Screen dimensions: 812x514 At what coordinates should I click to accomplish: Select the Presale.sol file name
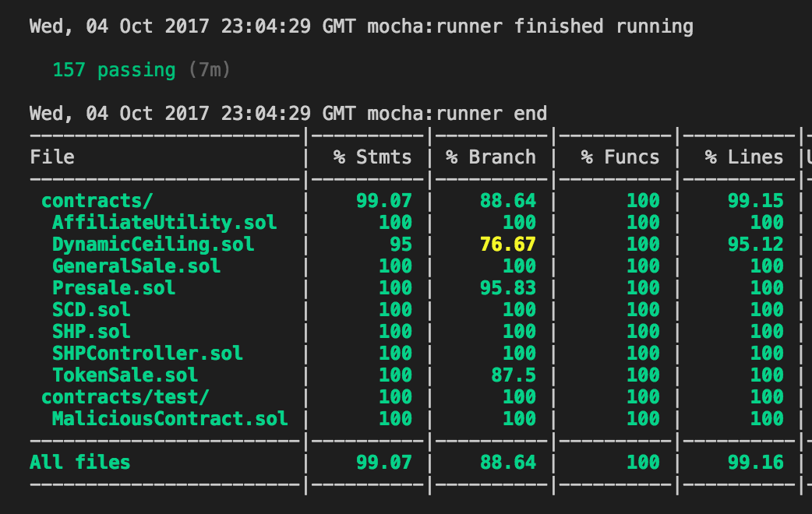click(114, 288)
